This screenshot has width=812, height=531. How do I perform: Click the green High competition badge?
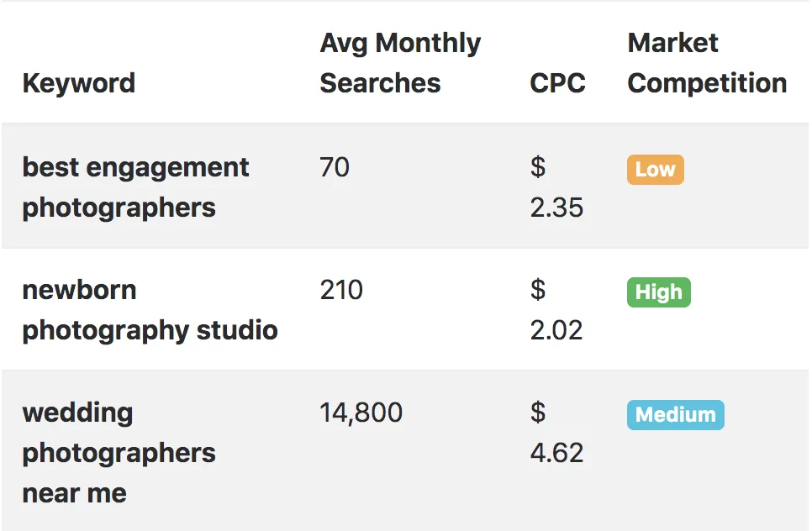(x=658, y=292)
